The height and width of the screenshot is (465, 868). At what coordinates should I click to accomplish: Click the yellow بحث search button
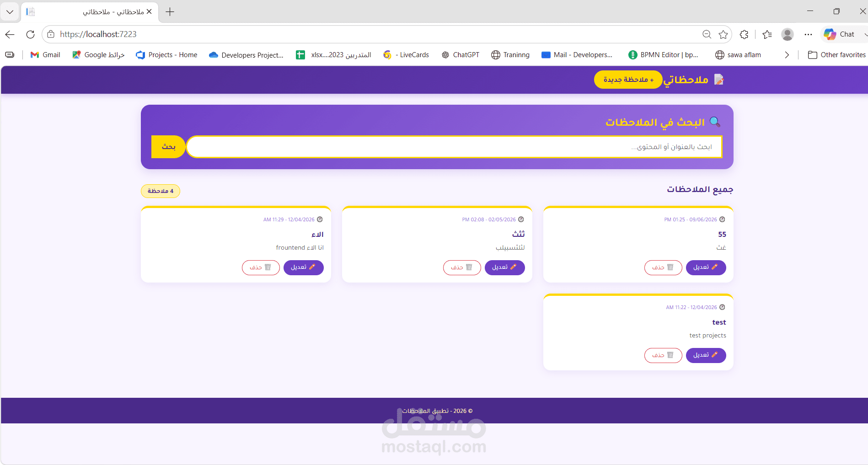[x=168, y=147]
